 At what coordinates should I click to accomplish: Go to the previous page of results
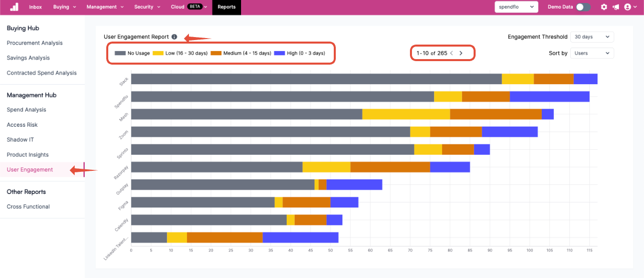tap(452, 53)
